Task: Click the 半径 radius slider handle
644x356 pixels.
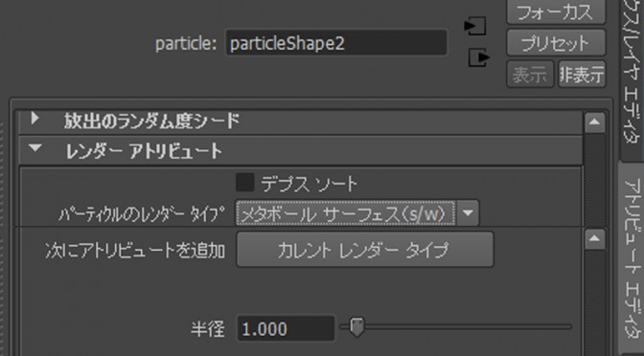Action: click(356, 327)
